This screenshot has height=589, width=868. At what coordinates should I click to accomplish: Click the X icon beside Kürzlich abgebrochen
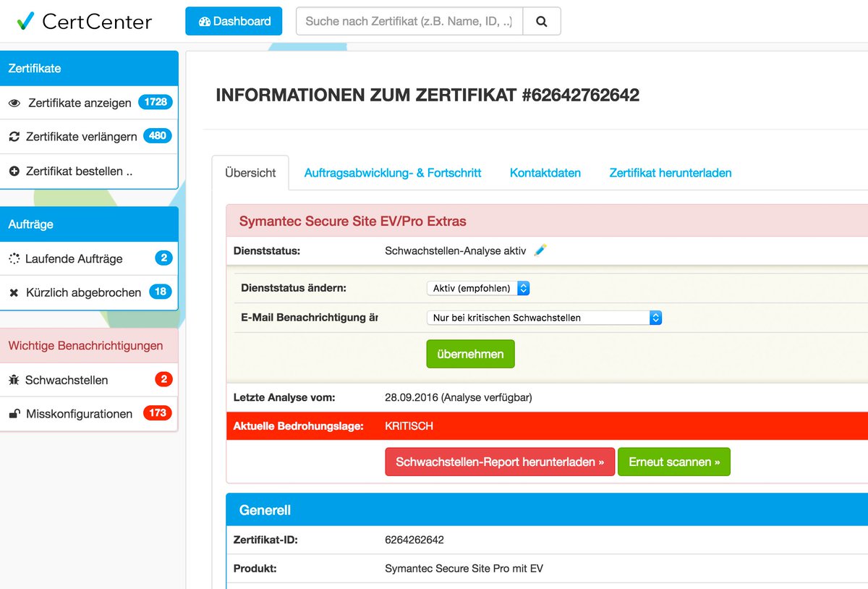[14, 292]
